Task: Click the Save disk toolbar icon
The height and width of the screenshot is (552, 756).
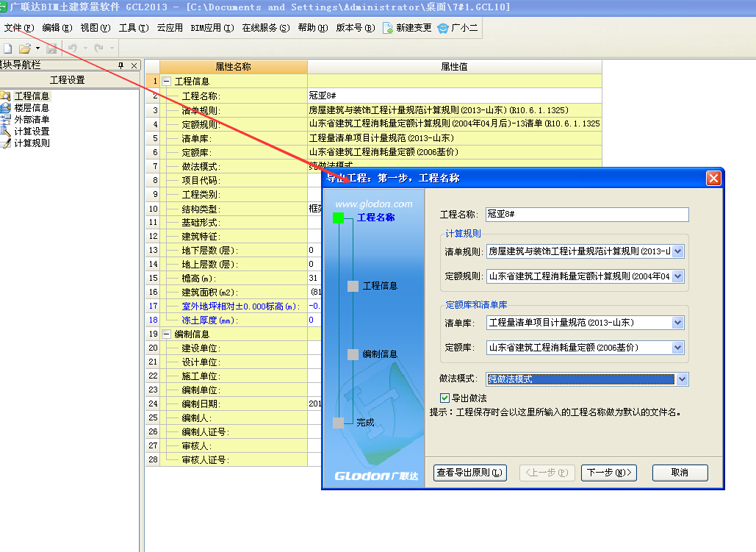Action: pos(51,49)
